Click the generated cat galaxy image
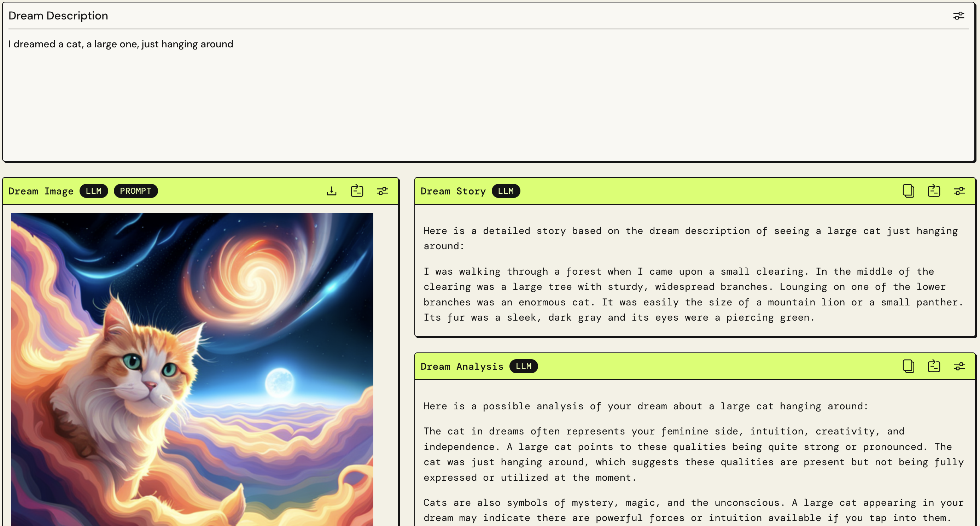Viewport: 980px width, 526px height. 192,369
